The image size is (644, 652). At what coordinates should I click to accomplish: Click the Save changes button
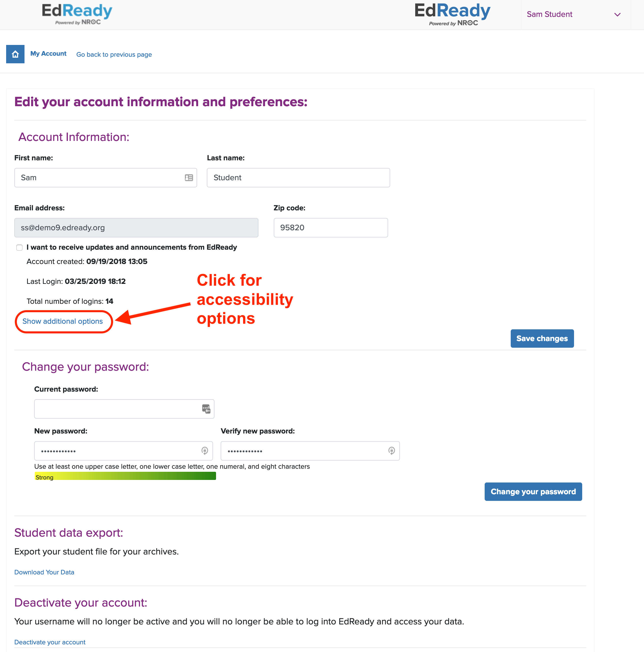(x=541, y=338)
